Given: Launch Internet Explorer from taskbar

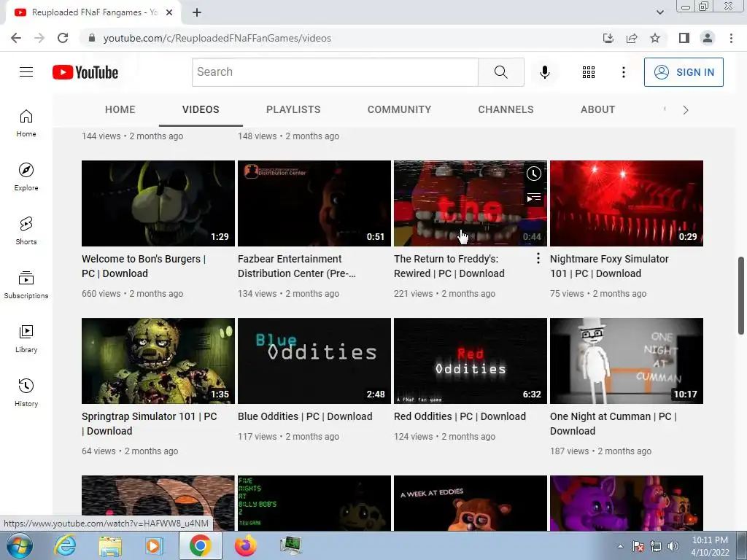Looking at the screenshot, I should [65, 545].
